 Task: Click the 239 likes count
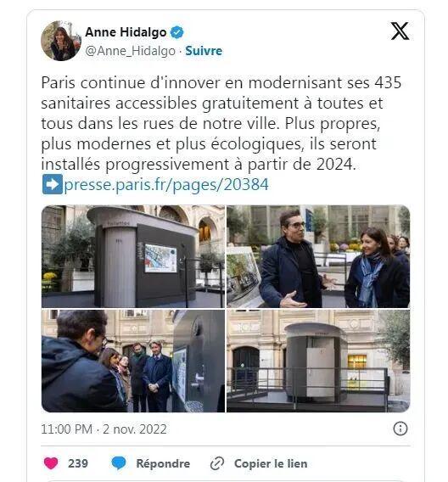[x=78, y=463]
